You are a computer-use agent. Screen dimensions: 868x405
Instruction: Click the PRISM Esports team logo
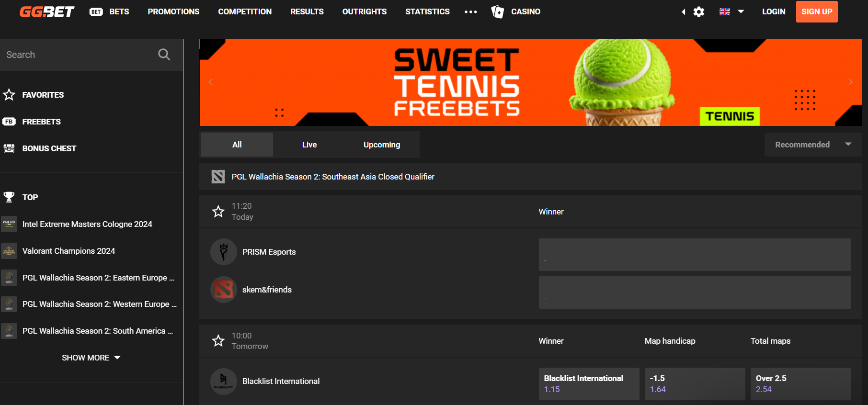pyautogui.click(x=223, y=252)
